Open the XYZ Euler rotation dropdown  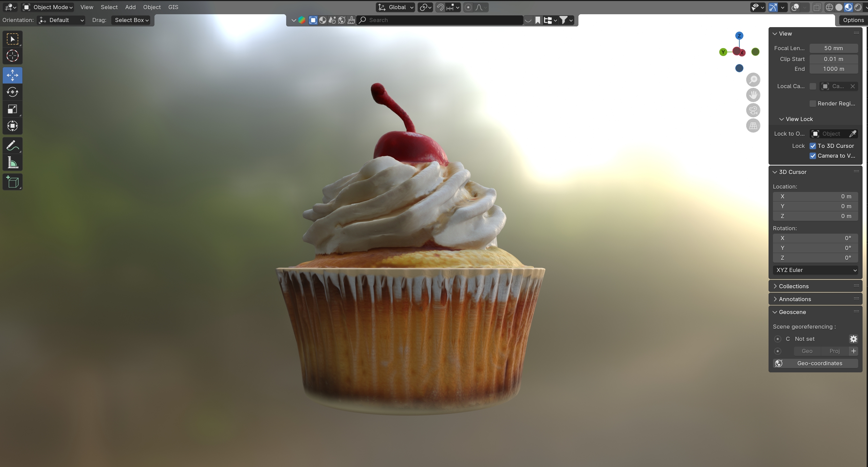pyautogui.click(x=815, y=270)
